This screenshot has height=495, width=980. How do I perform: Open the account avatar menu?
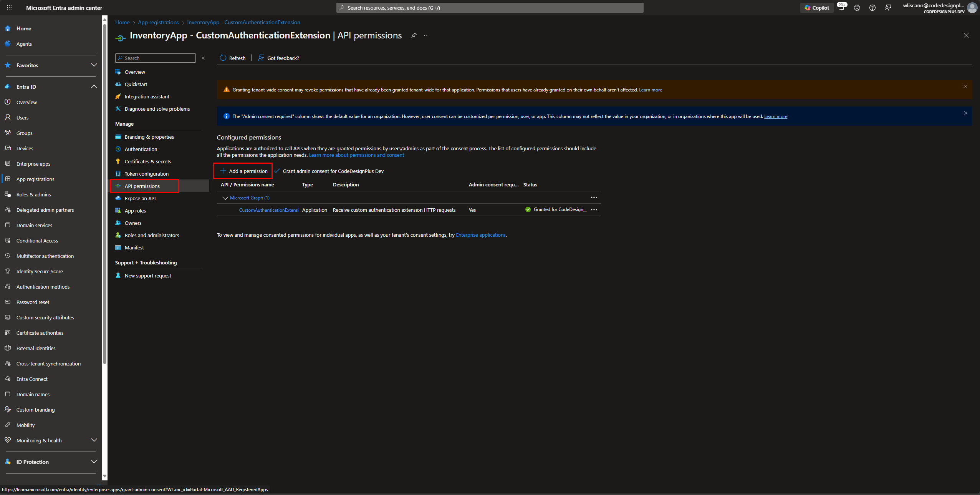972,8
